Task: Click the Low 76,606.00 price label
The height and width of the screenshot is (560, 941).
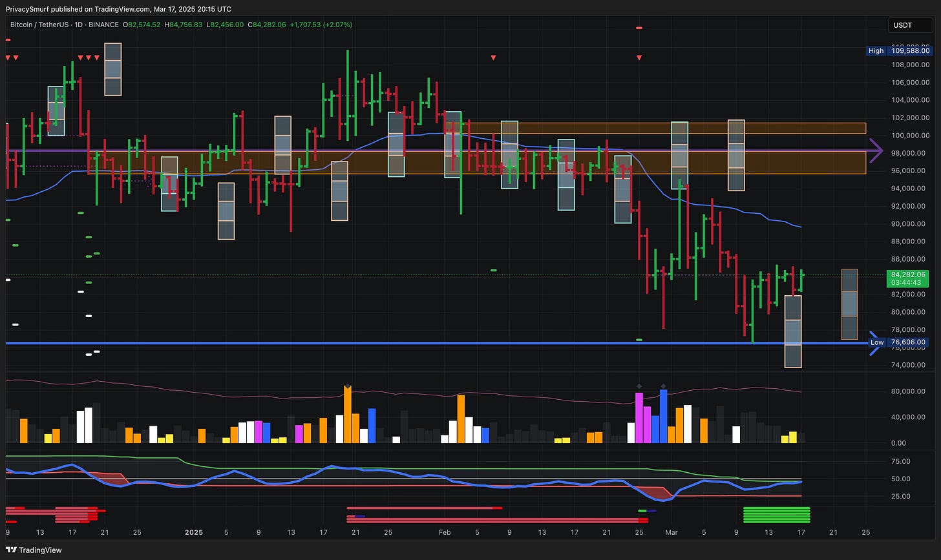Action: [x=898, y=342]
